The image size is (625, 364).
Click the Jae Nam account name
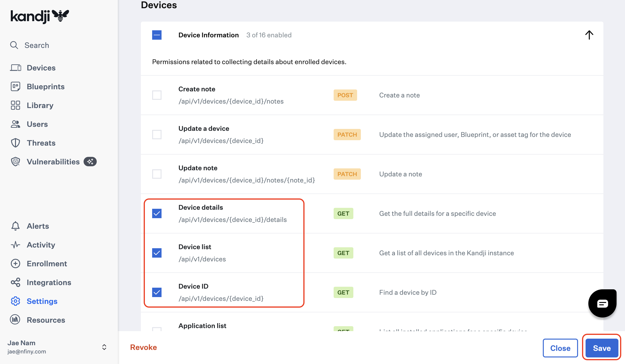pyautogui.click(x=21, y=343)
